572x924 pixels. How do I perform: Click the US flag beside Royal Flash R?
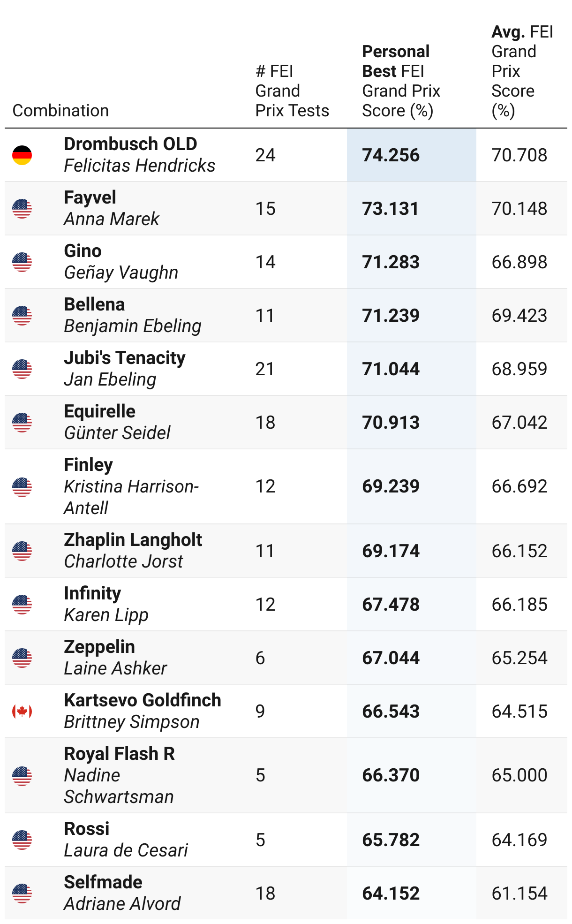pos(22,776)
